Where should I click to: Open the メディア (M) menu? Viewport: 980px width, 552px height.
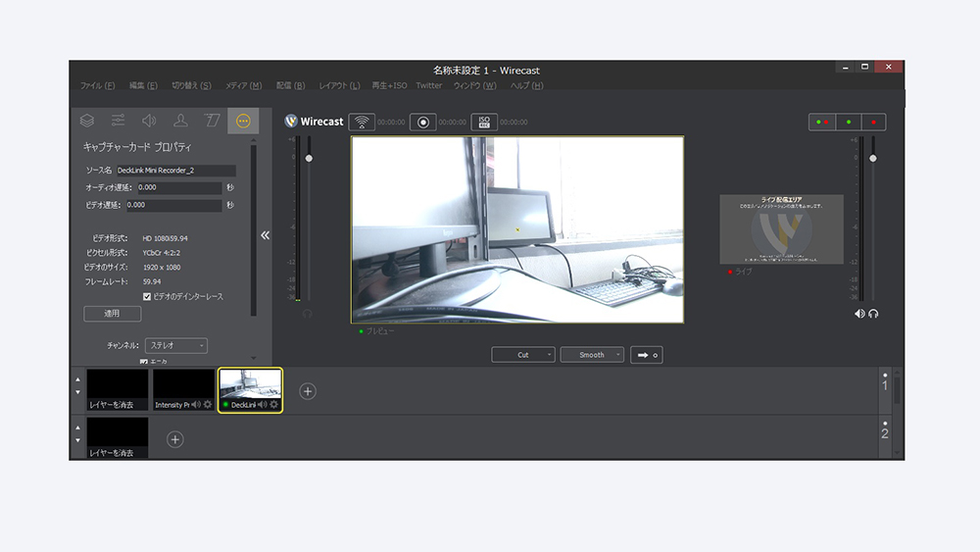(x=244, y=85)
